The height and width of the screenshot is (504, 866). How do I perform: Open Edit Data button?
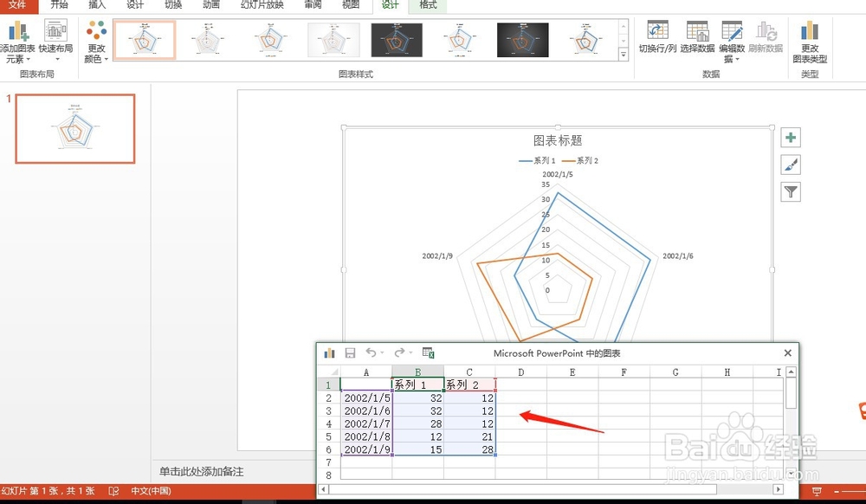[732, 42]
